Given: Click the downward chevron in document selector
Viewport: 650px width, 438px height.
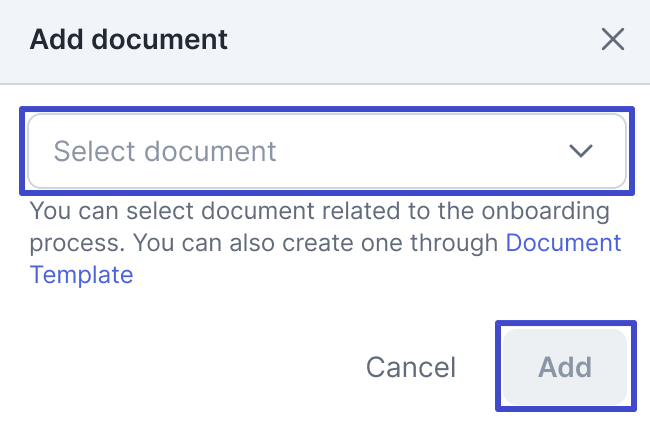Looking at the screenshot, I should click(580, 151).
